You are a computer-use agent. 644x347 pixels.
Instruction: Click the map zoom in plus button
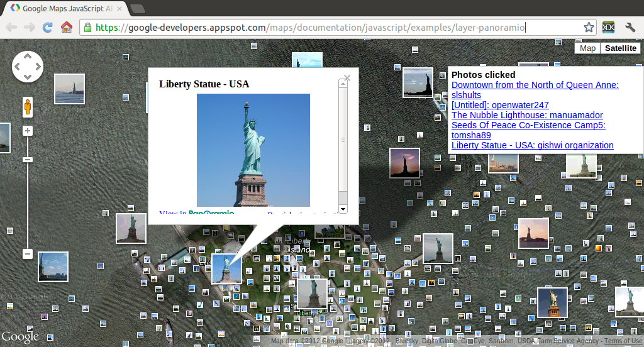28,131
